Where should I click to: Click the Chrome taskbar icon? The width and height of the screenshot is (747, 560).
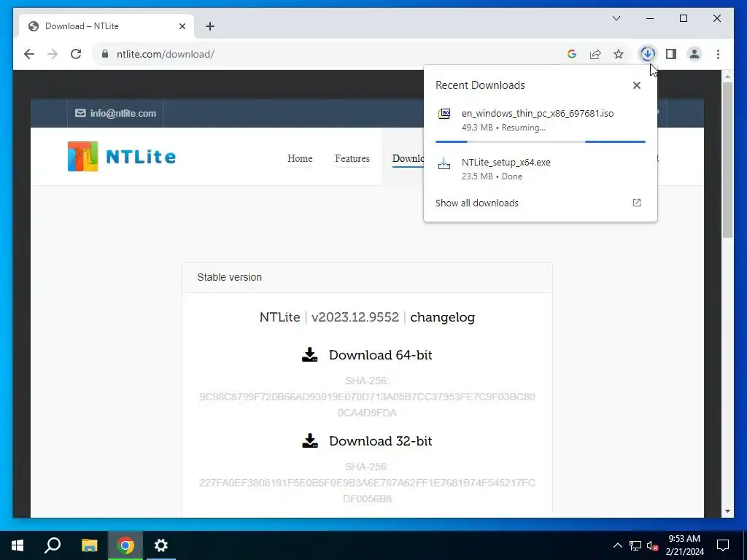[125, 545]
